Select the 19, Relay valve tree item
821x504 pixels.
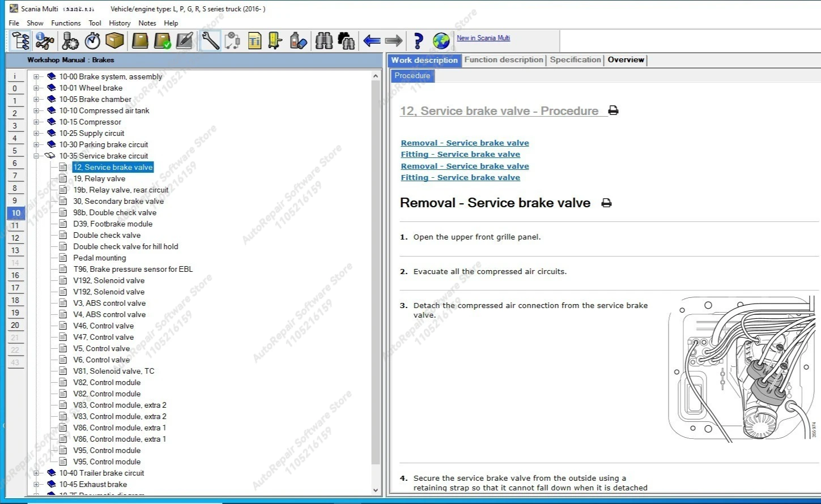point(100,178)
